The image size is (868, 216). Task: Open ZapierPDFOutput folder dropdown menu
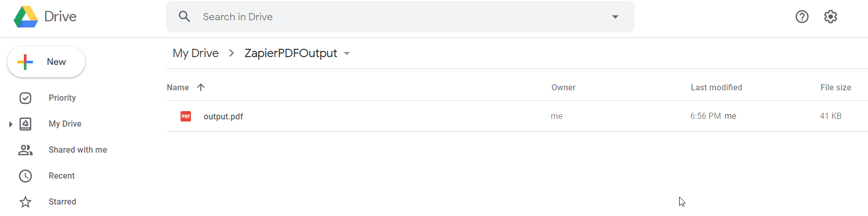[347, 53]
